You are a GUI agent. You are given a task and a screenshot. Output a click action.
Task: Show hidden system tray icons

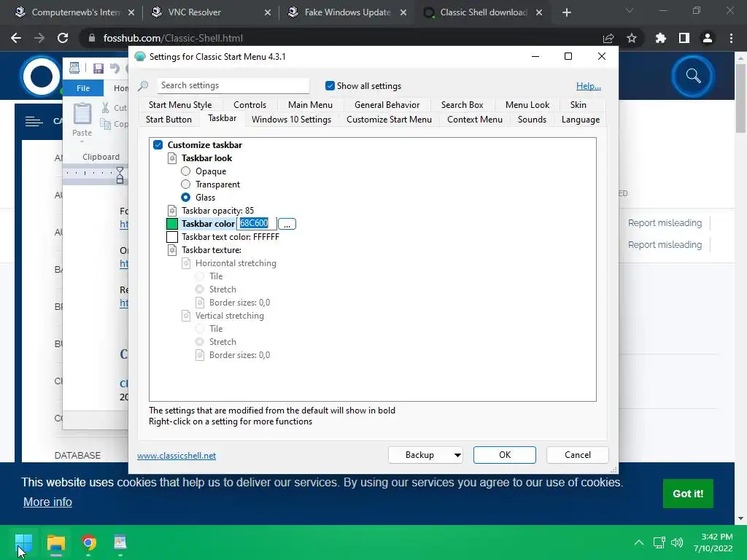(x=639, y=542)
